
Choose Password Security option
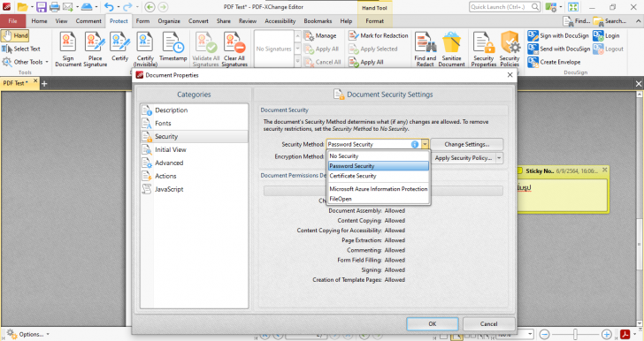coord(379,166)
